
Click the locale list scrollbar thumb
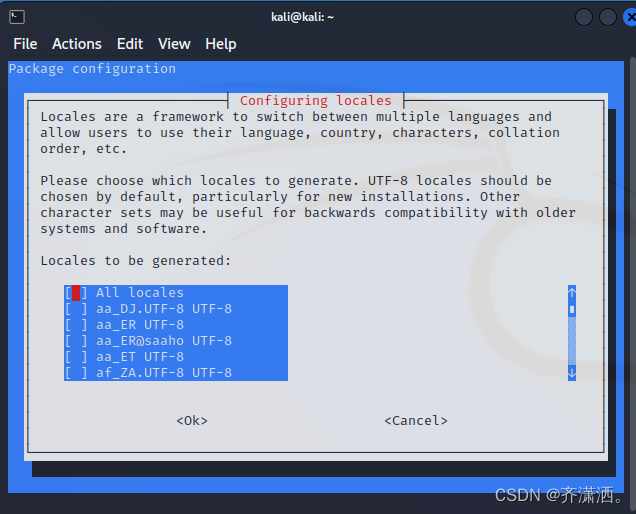tap(572, 310)
